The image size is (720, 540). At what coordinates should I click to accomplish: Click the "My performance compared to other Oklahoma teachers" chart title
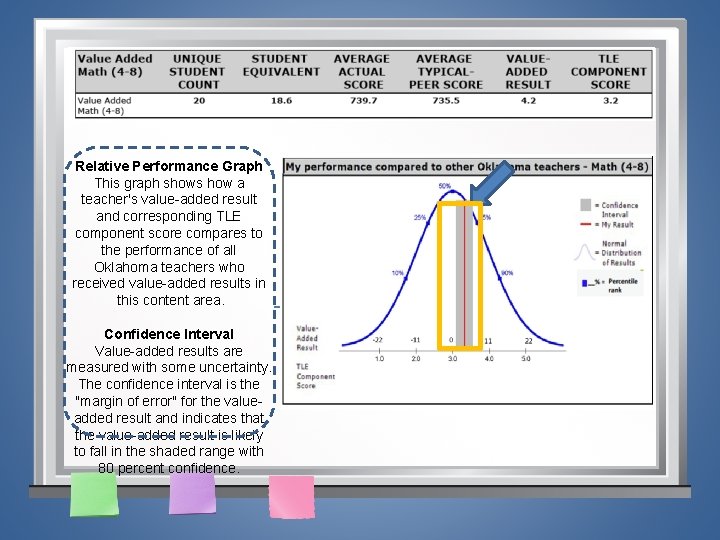tap(467, 167)
